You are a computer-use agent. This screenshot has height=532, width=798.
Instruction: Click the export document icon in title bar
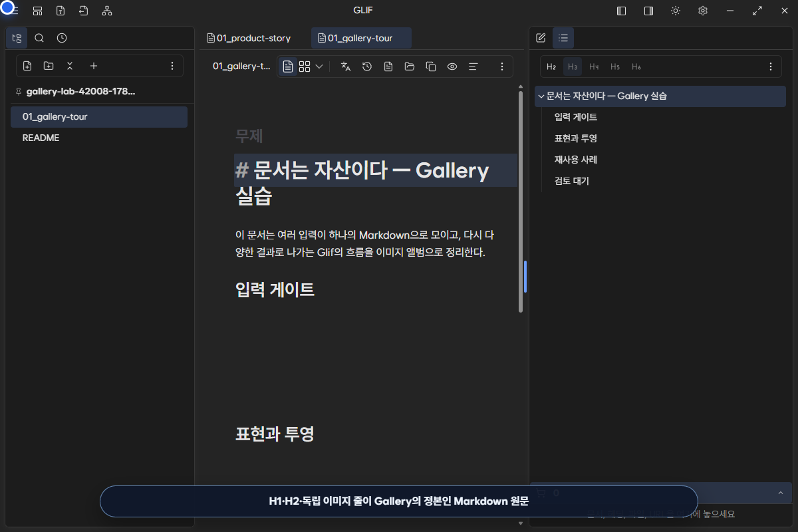tap(61, 11)
